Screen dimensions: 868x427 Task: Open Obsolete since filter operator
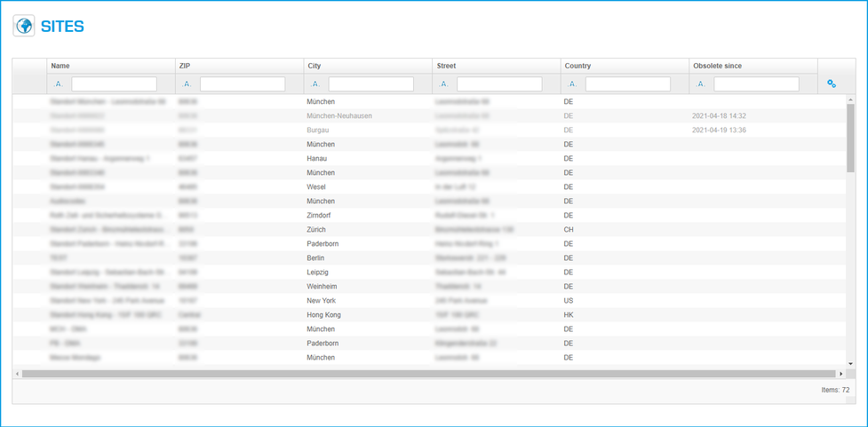click(701, 84)
